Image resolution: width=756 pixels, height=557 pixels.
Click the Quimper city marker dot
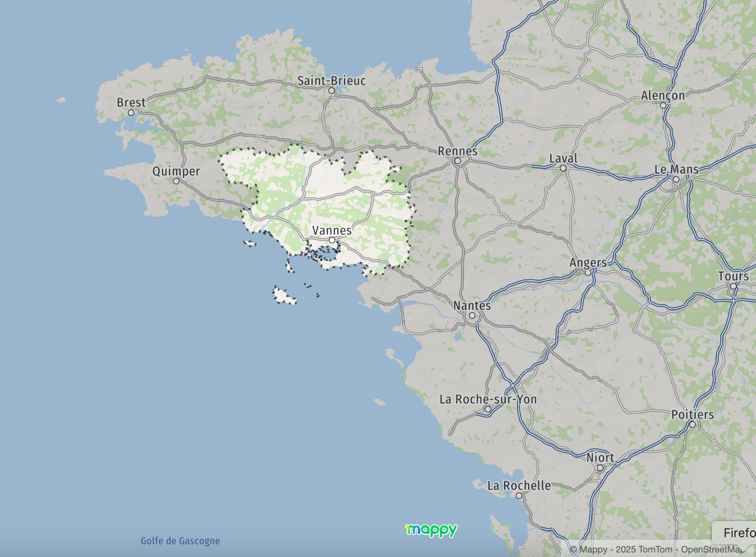click(176, 181)
